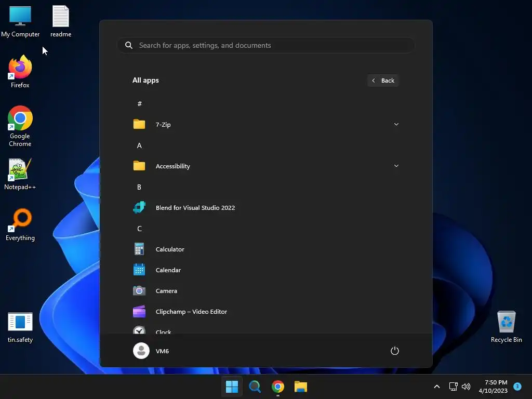
Task: Jump using the B letter header
Action: 139,187
